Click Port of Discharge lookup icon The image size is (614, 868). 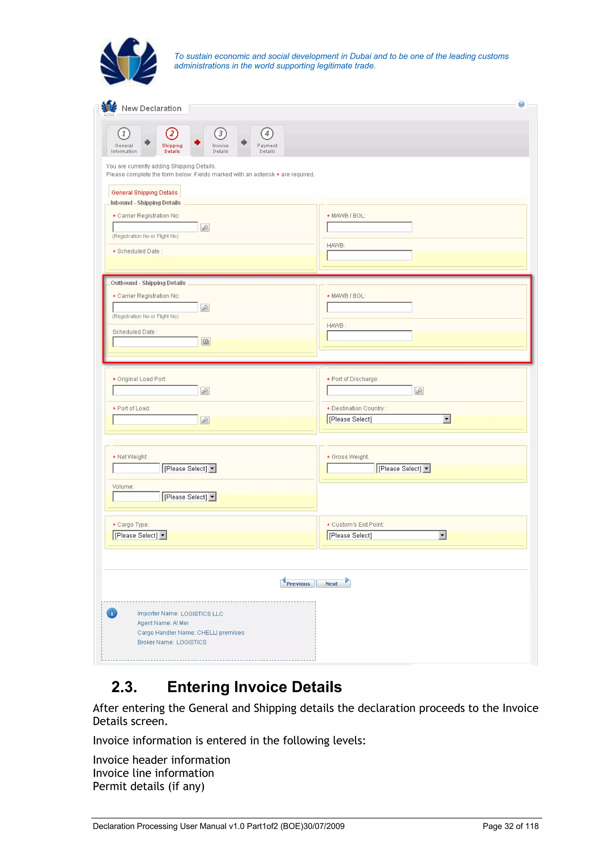419,391
